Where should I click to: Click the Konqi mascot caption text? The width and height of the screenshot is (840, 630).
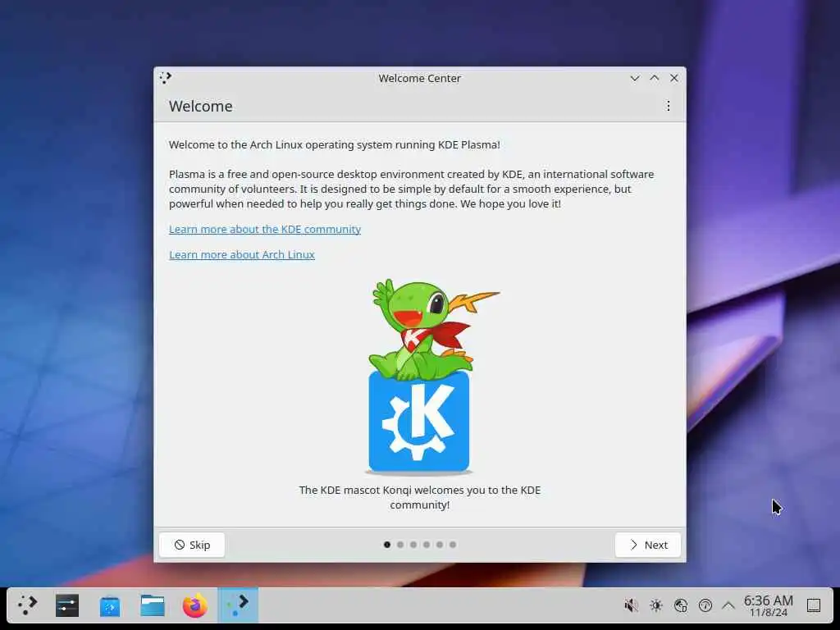pyautogui.click(x=419, y=498)
